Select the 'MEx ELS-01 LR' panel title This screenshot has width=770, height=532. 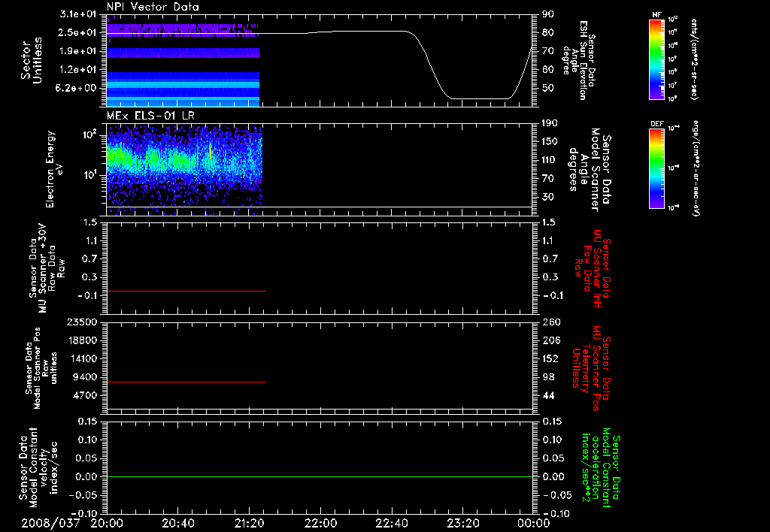click(x=150, y=116)
